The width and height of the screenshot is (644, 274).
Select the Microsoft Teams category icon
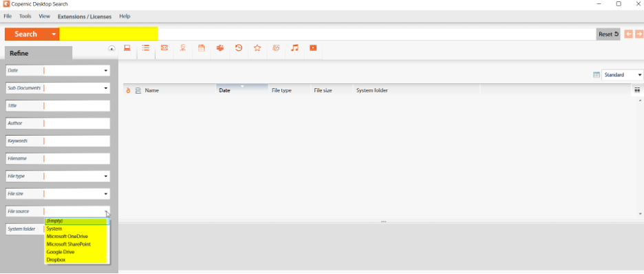tap(220, 48)
